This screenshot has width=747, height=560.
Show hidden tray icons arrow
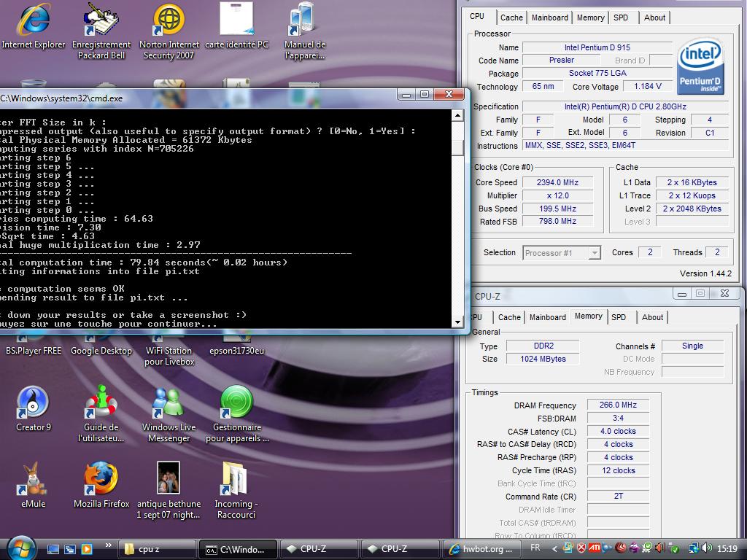[x=554, y=548]
